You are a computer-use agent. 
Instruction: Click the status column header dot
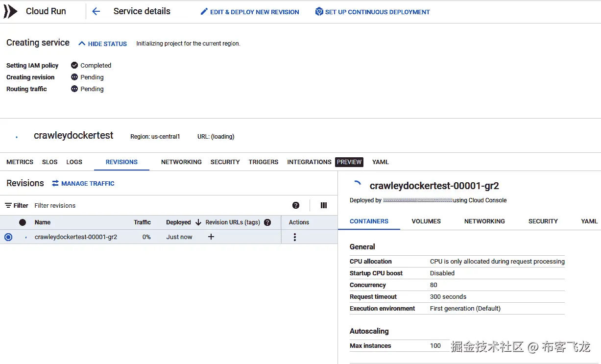[23, 222]
